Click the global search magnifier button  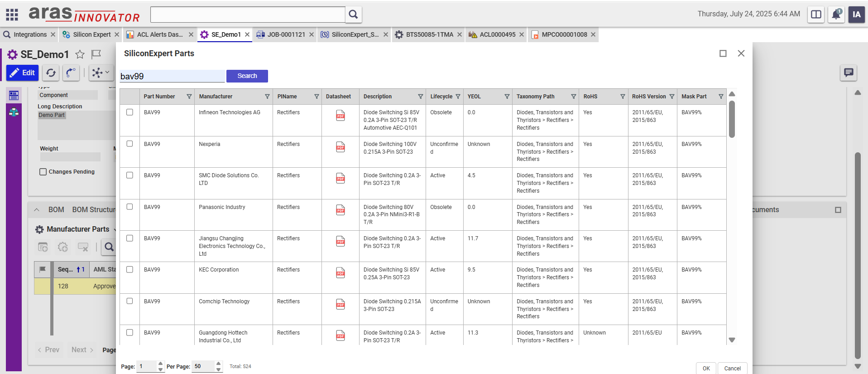(x=354, y=15)
